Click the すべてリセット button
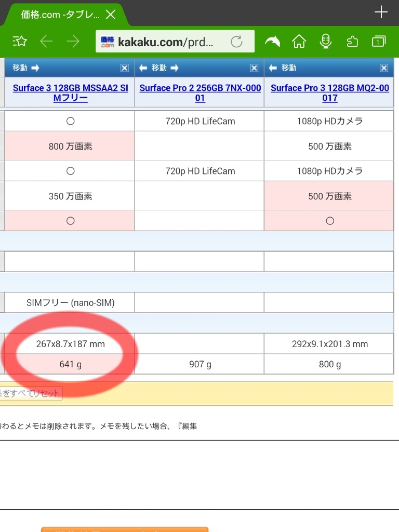Image resolution: width=399 pixels, height=532 pixels. [31, 394]
